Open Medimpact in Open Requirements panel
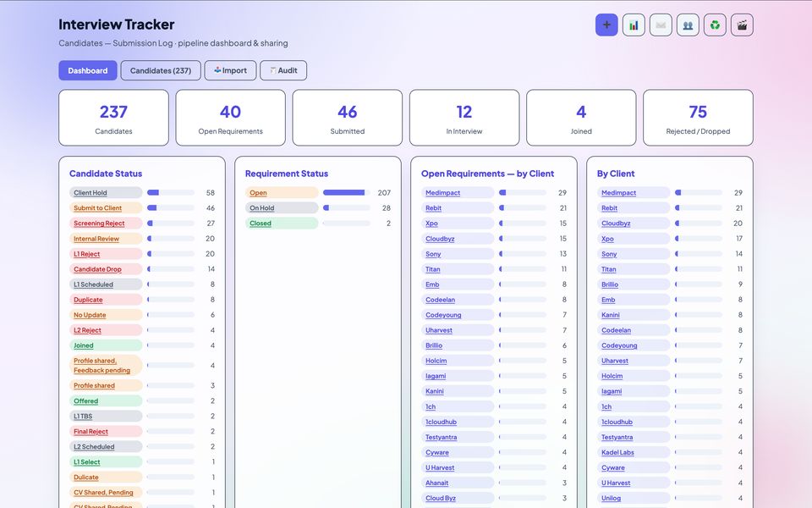This screenshot has width=812, height=508. click(458, 192)
